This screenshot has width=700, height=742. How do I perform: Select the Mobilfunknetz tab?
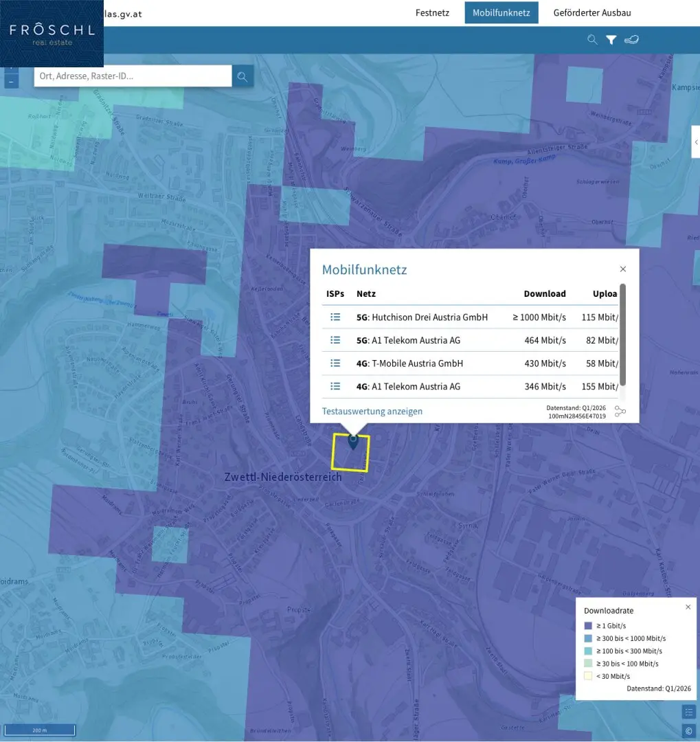click(501, 13)
